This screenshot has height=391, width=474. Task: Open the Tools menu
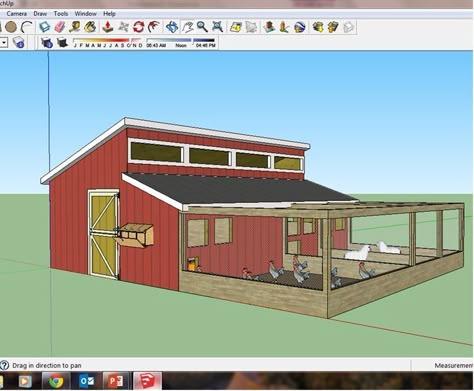coord(61,14)
